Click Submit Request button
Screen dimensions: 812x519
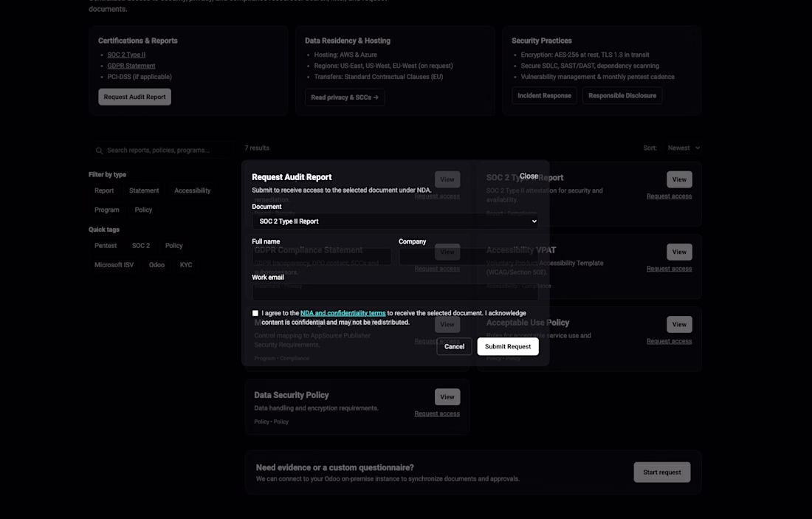507,347
